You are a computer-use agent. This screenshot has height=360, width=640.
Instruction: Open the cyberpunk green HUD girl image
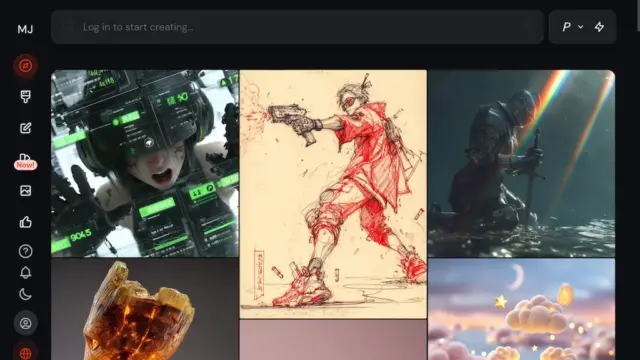[x=145, y=163]
